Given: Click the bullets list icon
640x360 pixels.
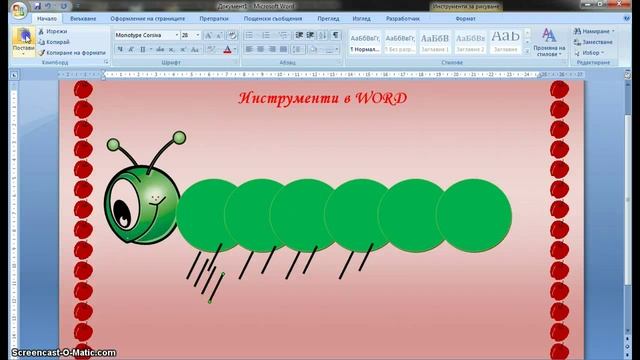Looking at the screenshot, I should tap(249, 36).
